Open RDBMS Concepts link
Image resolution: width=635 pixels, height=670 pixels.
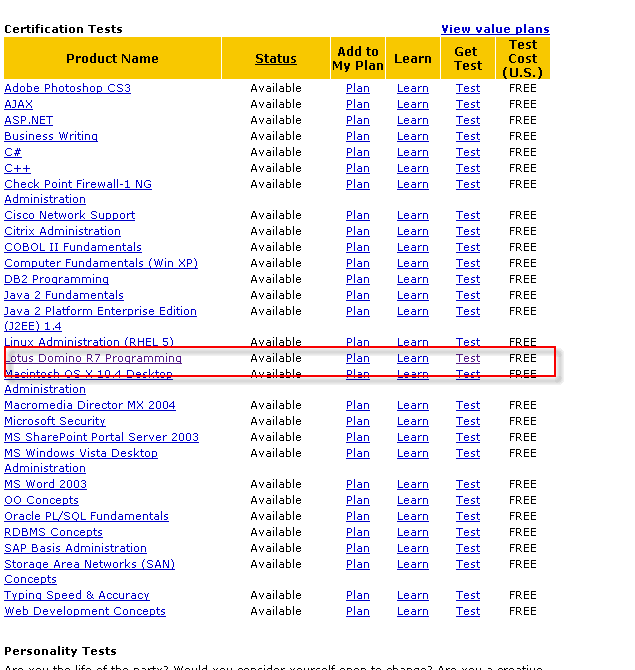53,532
